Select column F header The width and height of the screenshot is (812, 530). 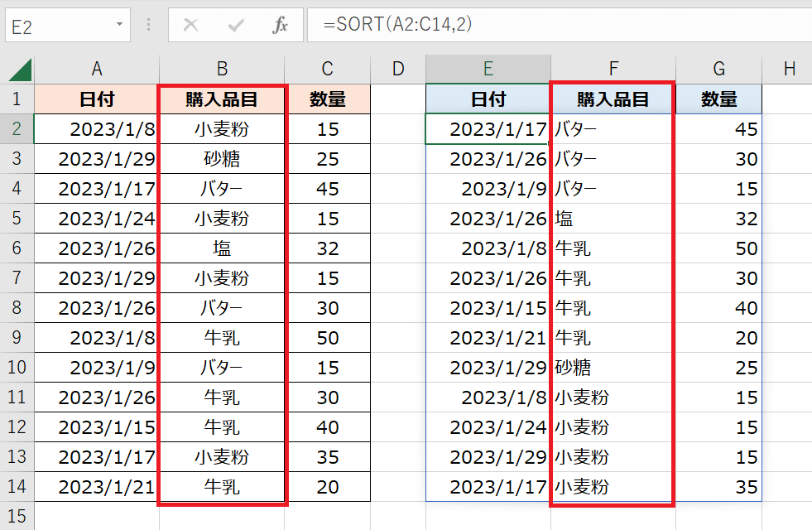pyautogui.click(x=613, y=70)
